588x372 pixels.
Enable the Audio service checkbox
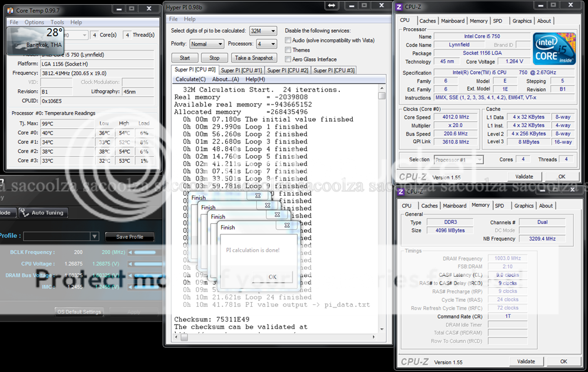click(x=288, y=41)
